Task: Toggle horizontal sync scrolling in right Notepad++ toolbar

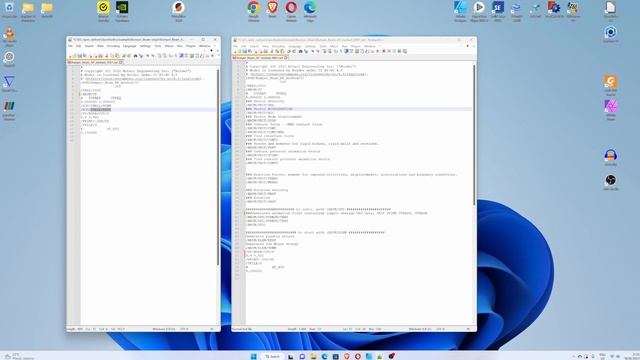Action: coord(329,51)
